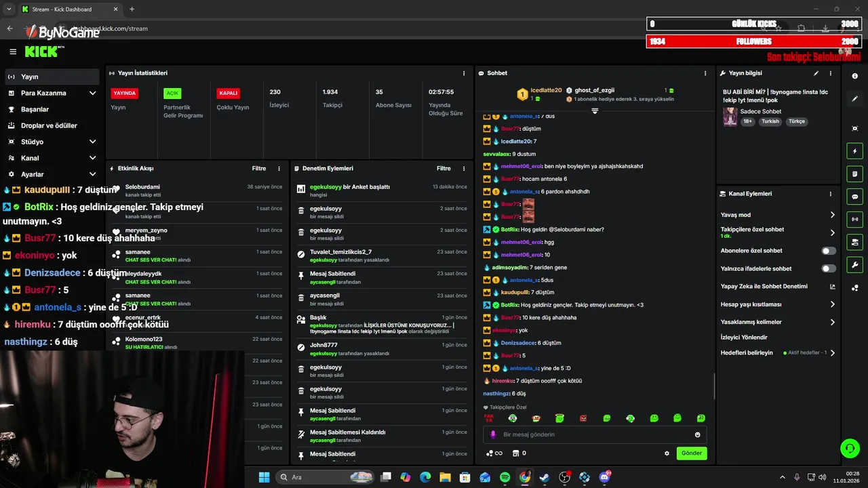Click the Gönder send button
The height and width of the screenshot is (488, 868).
coord(692,453)
